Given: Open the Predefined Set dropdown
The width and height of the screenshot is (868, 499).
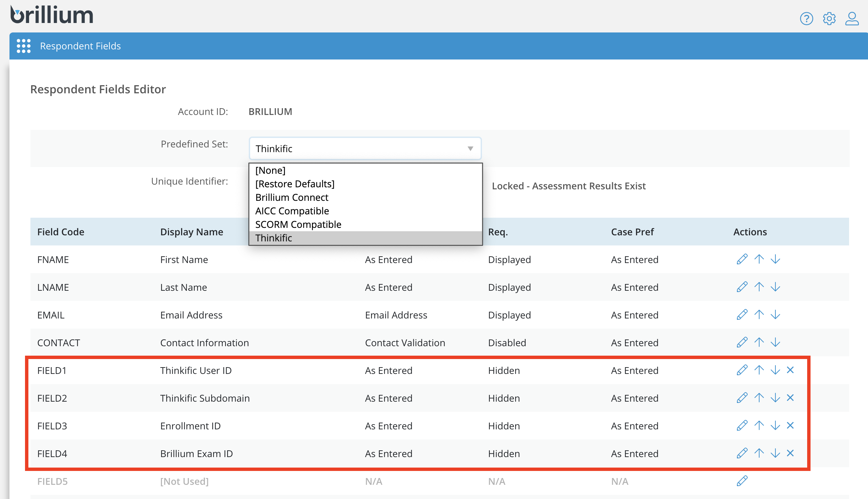Looking at the screenshot, I should point(365,149).
